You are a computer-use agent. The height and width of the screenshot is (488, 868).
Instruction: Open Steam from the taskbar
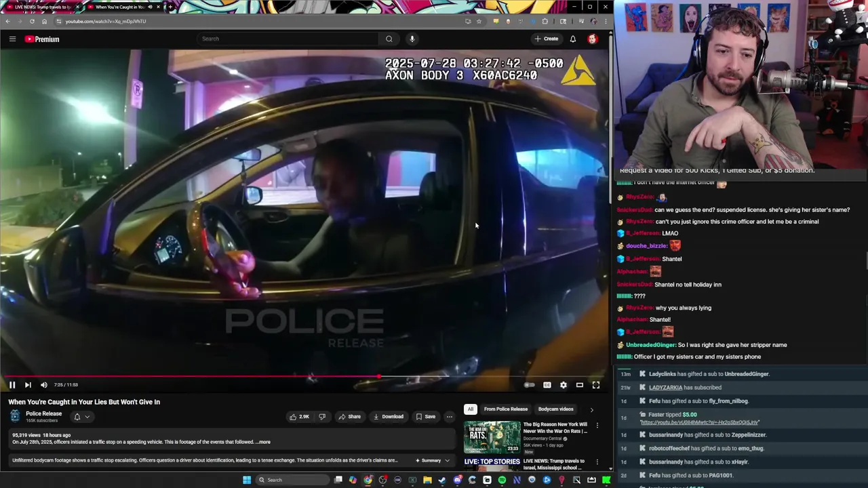click(x=442, y=480)
